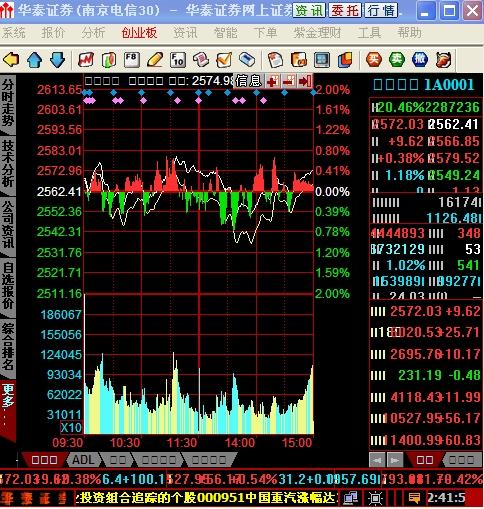Select the red tab beside scroll arrows
This screenshot has height=509, width=484.
coord(425,460)
